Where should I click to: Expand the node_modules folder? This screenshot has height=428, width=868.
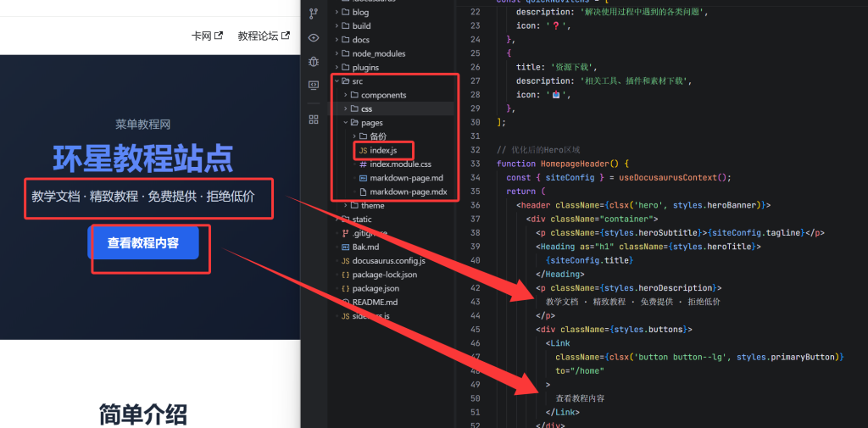[378, 53]
